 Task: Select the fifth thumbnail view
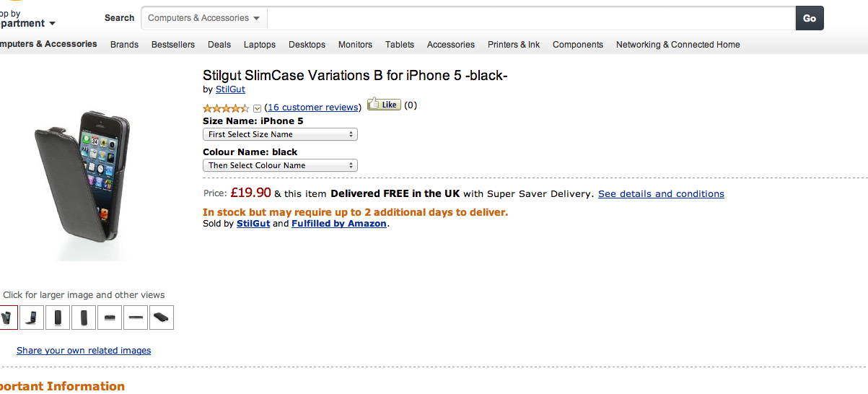tap(110, 318)
